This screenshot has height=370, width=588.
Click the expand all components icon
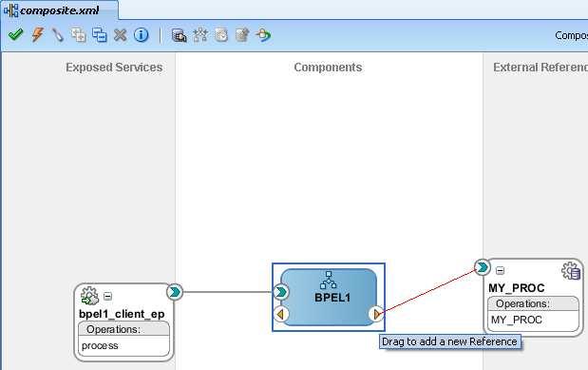[79, 35]
